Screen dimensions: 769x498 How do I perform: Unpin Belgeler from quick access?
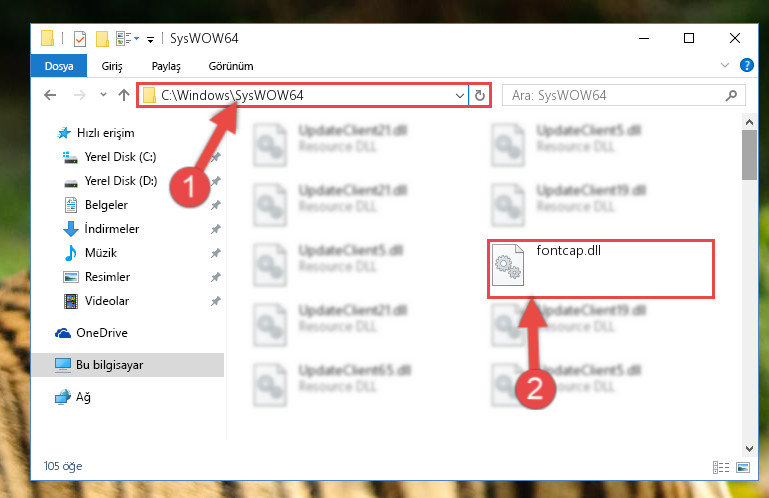[x=215, y=205]
